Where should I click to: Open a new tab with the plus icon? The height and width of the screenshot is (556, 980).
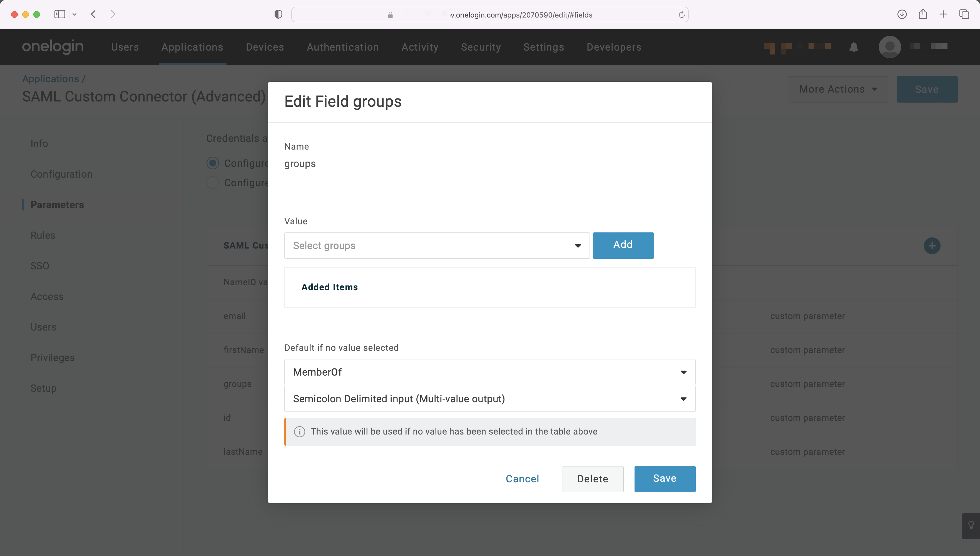pyautogui.click(x=943, y=14)
